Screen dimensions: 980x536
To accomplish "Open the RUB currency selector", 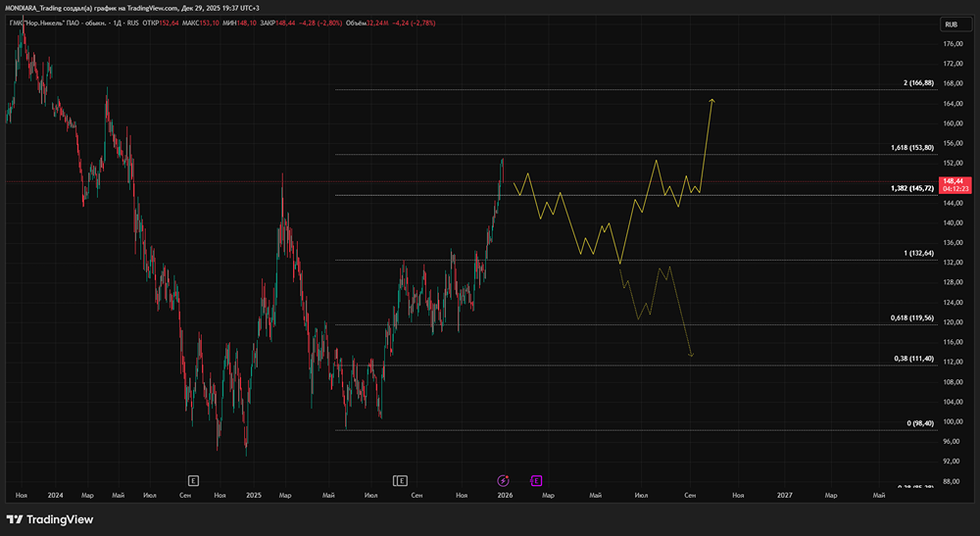I will pos(955,24).
